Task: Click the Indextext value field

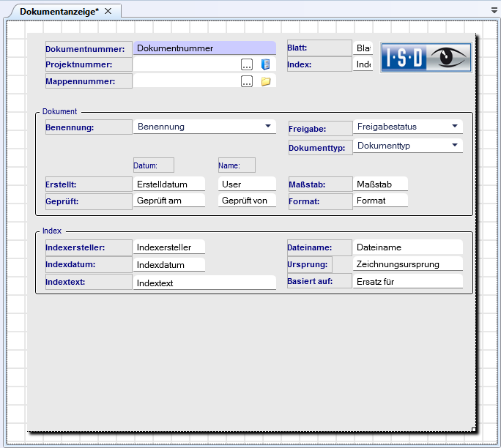Action: click(x=204, y=283)
